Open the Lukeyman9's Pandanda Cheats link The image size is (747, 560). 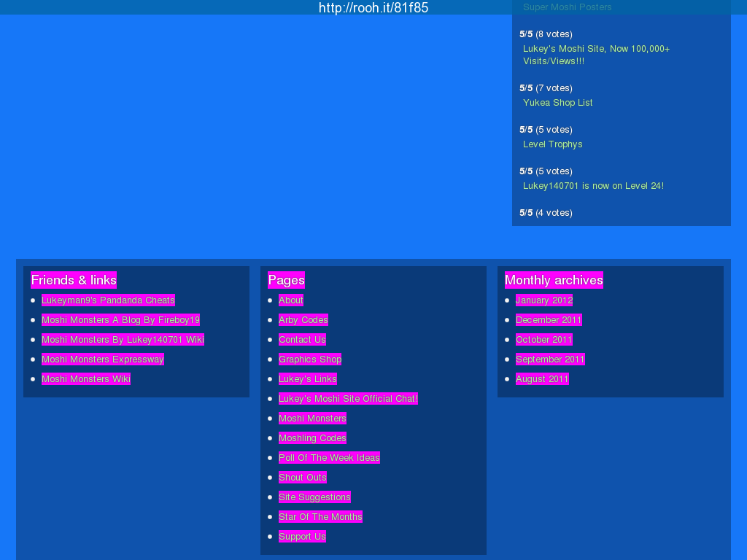coord(108,300)
